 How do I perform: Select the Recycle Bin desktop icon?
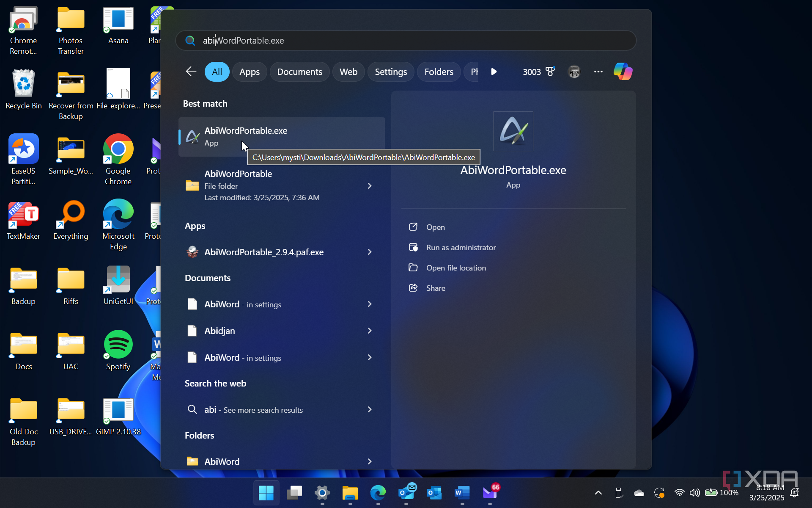pos(24,89)
